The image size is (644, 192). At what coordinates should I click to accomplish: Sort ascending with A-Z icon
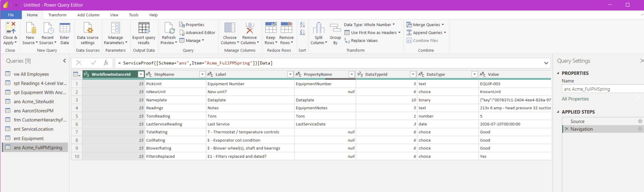302,25
